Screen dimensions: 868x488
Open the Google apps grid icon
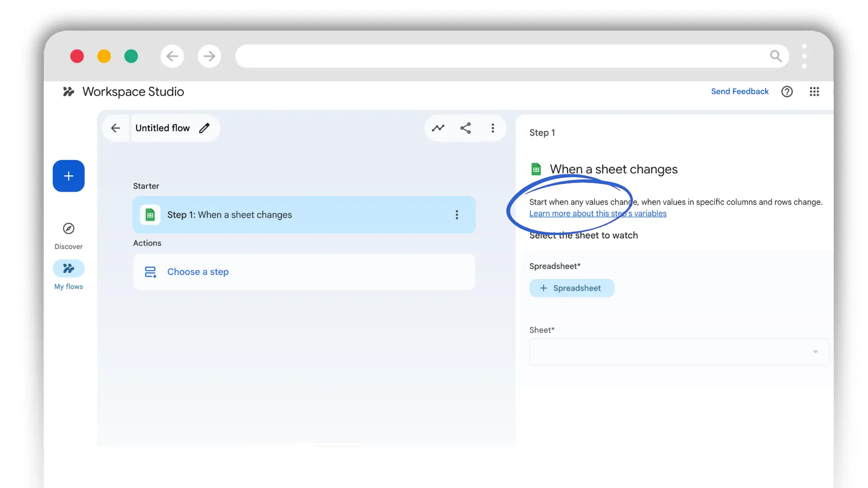click(814, 92)
